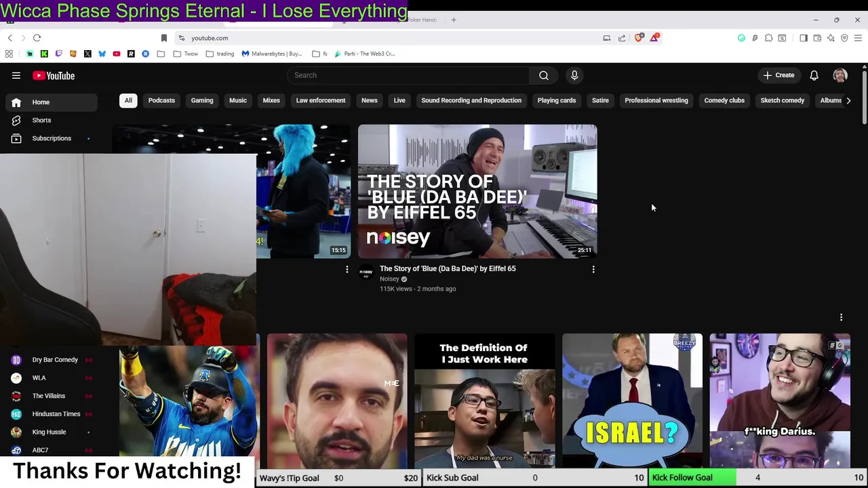Open a new browser tab
Viewport: 868px width, 488px height.
click(454, 20)
